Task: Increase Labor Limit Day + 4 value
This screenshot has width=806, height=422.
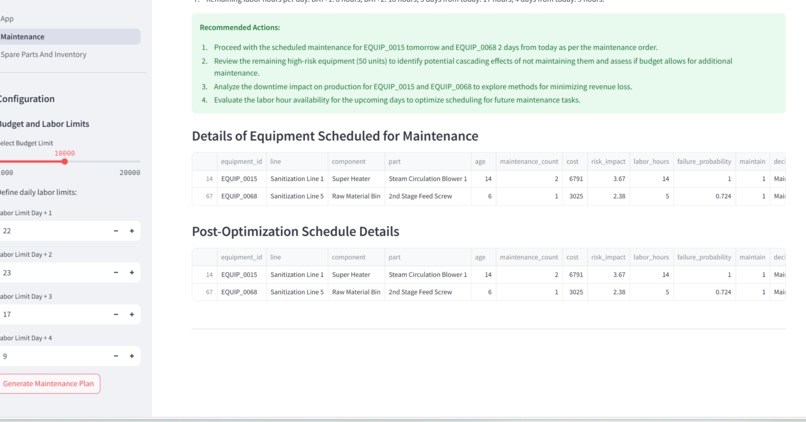Action: (132, 356)
